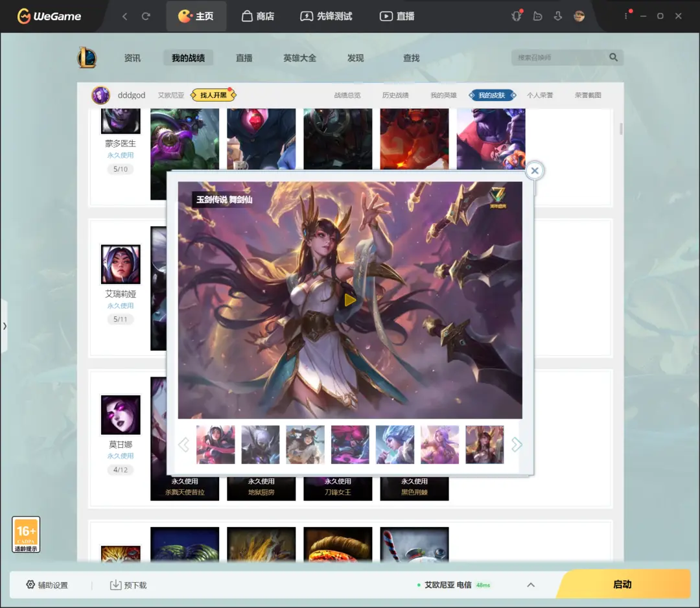
Task: Click the search magnifier icon
Action: 613,57
